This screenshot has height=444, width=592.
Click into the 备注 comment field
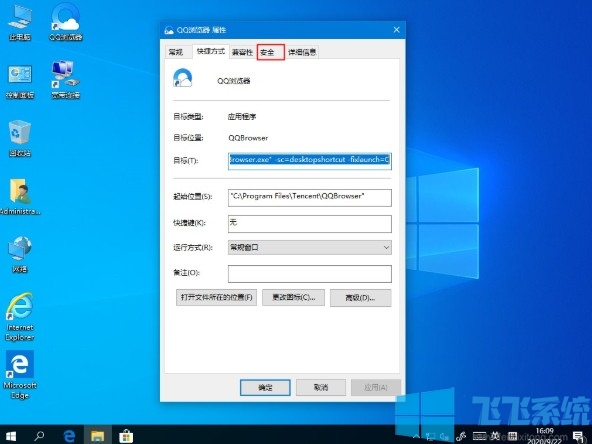point(310,274)
